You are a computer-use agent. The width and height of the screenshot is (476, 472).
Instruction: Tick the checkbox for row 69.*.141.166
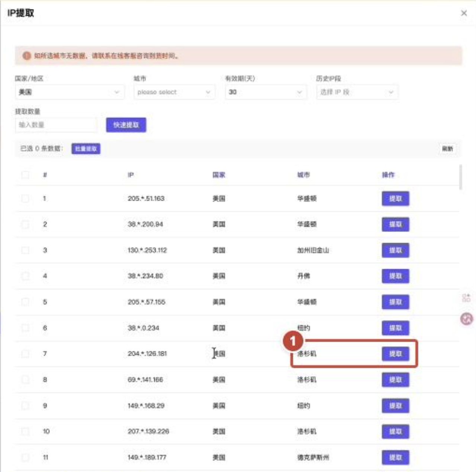click(25, 380)
